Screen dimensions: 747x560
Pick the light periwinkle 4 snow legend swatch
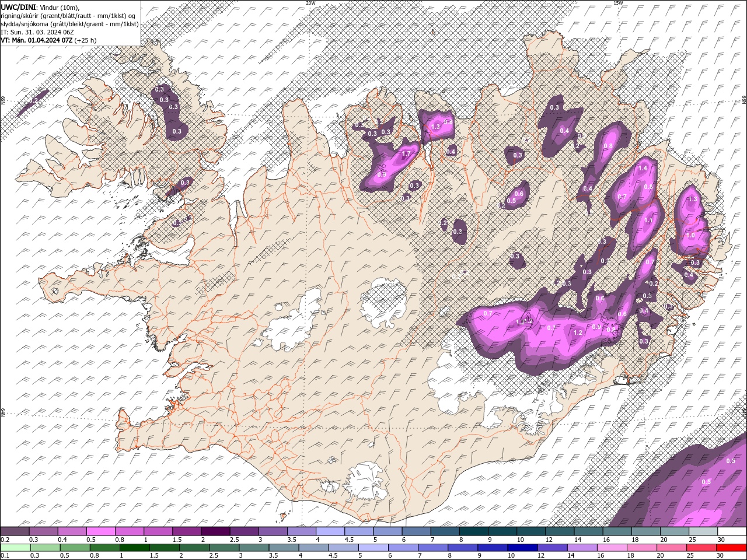tap(330, 531)
